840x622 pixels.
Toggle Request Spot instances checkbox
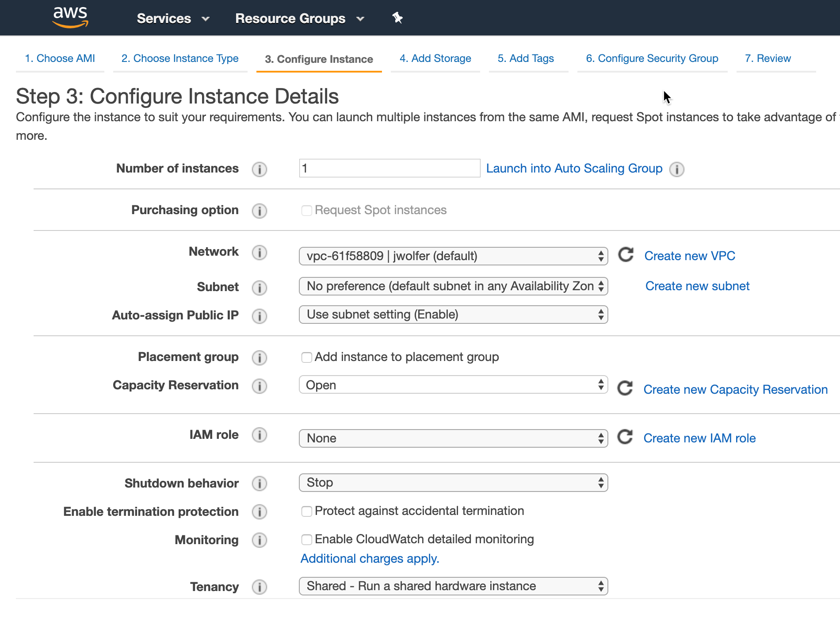click(x=306, y=210)
